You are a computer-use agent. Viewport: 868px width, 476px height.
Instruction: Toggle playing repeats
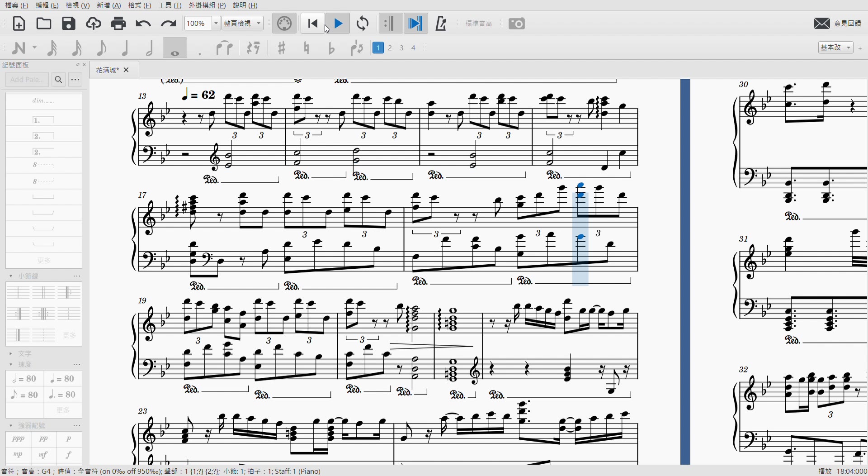pyautogui.click(x=391, y=24)
